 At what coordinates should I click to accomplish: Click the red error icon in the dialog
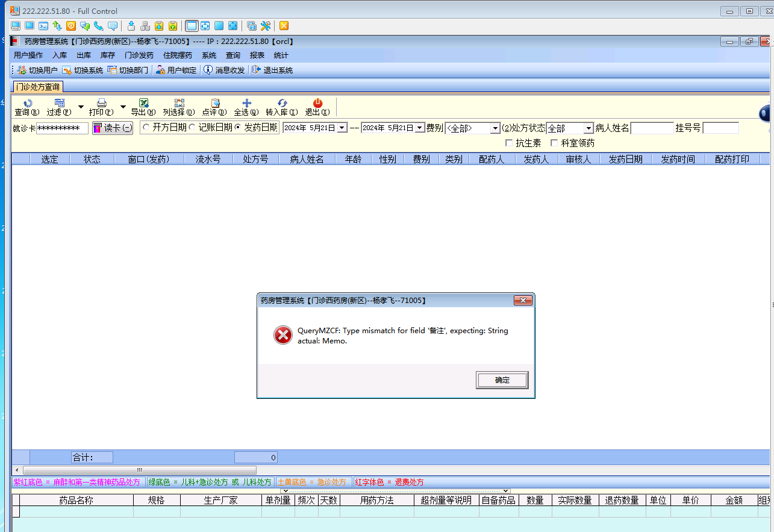coord(283,335)
